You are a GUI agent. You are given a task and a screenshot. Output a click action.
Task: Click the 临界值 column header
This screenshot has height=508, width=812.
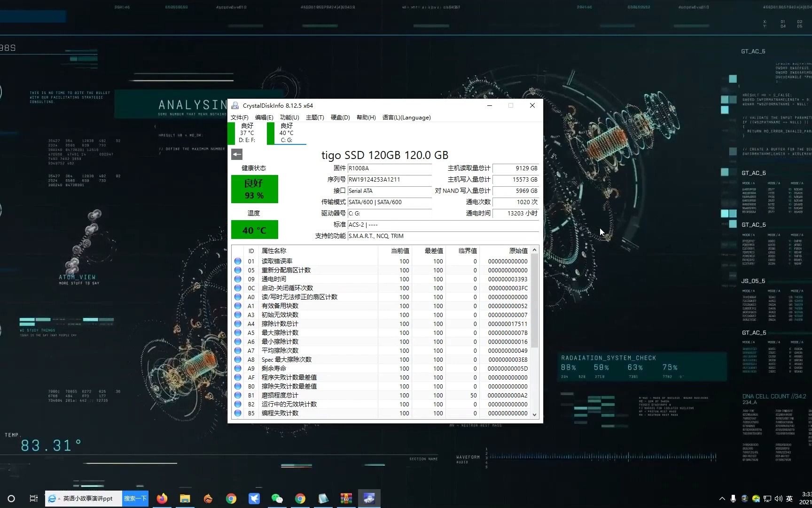pos(462,251)
